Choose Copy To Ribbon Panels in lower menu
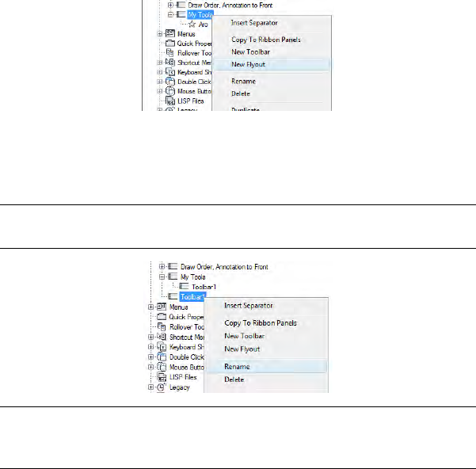This screenshot has width=476, height=469. tap(266, 323)
